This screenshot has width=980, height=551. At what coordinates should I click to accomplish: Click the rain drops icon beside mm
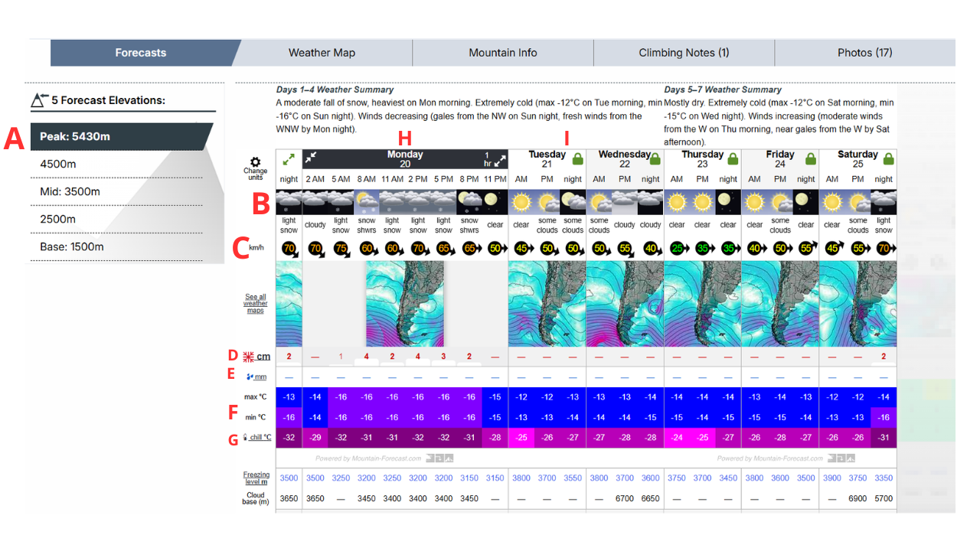[x=250, y=377]
